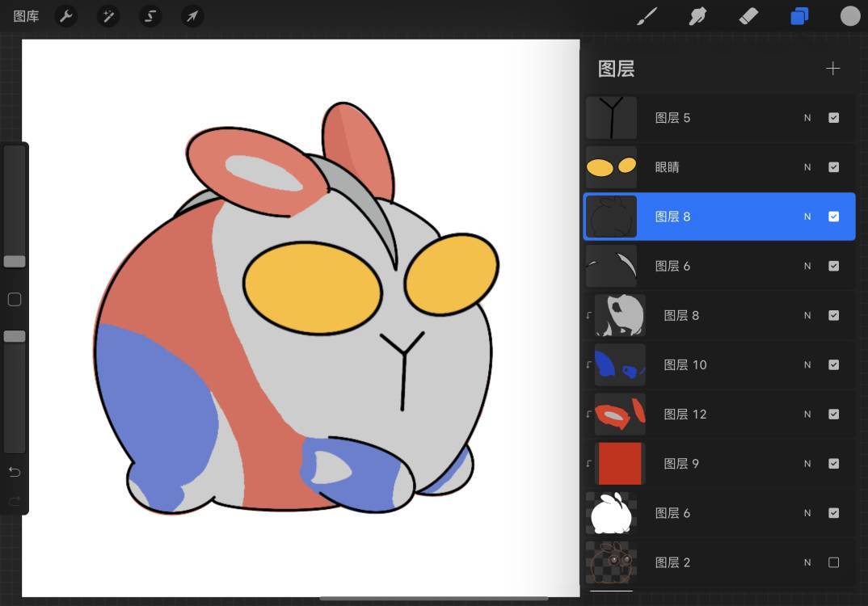Select the Smudge finger tool
The image size is (868, 606).
pos(697,16)
